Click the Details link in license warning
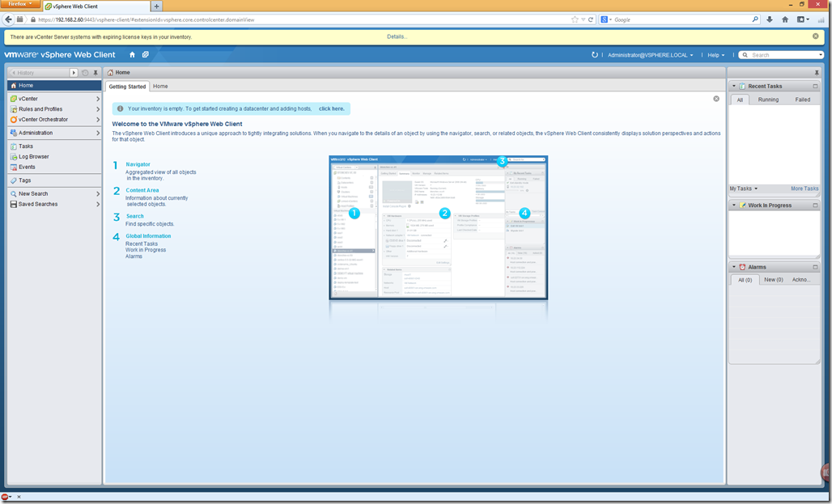This screenshot has height=504, width=832. point(397,36)
